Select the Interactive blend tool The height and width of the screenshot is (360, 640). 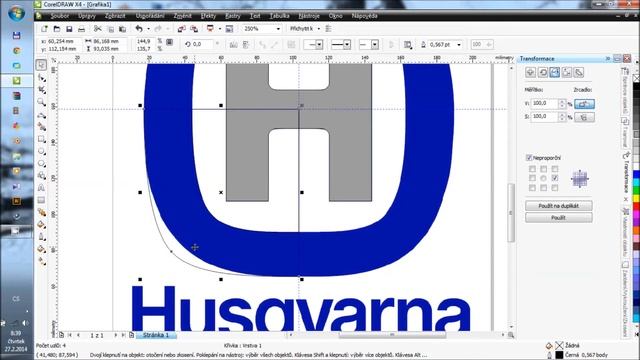tap(41, 212)
